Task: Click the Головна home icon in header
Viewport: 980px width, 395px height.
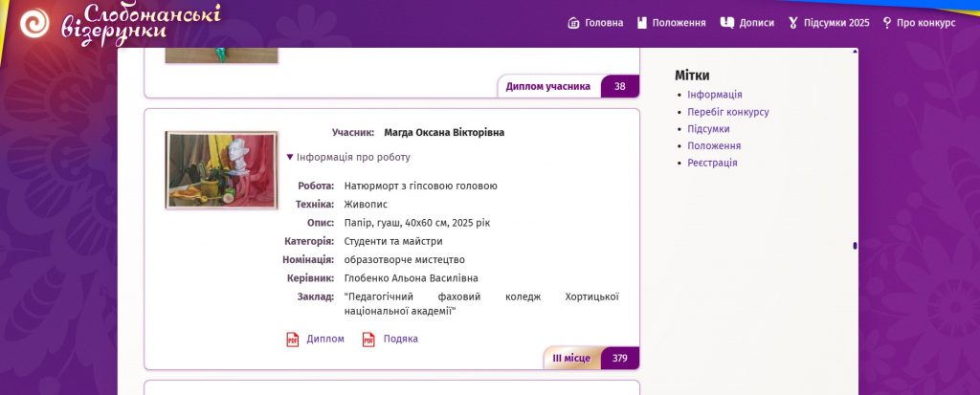Action: click(573, 23)
